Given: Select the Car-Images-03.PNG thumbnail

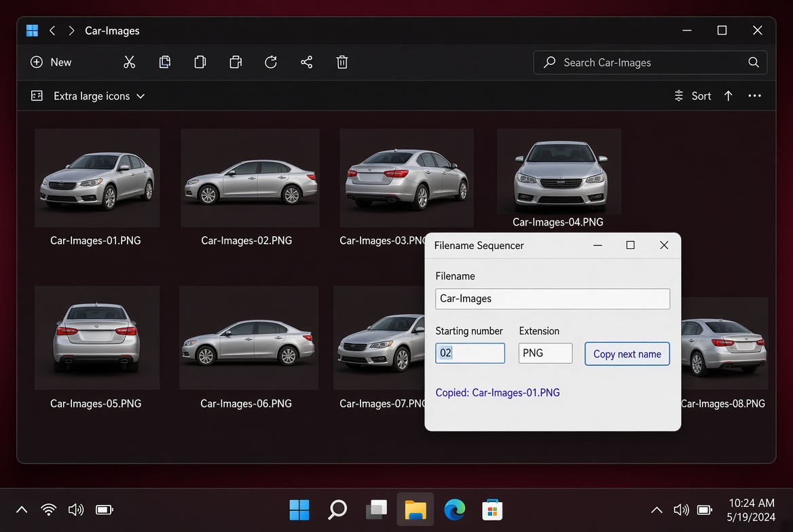Looking at the screenshot, I should tap(407, 178).
